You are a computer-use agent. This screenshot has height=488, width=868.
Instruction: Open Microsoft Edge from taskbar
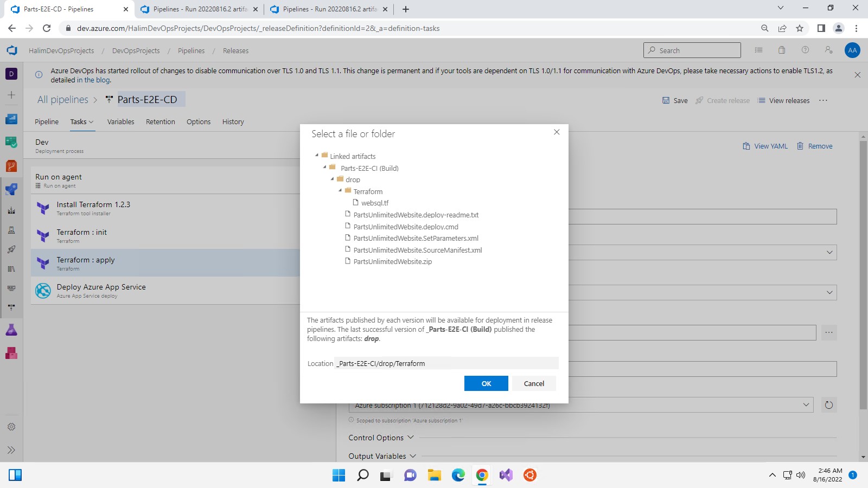point(458,476)
